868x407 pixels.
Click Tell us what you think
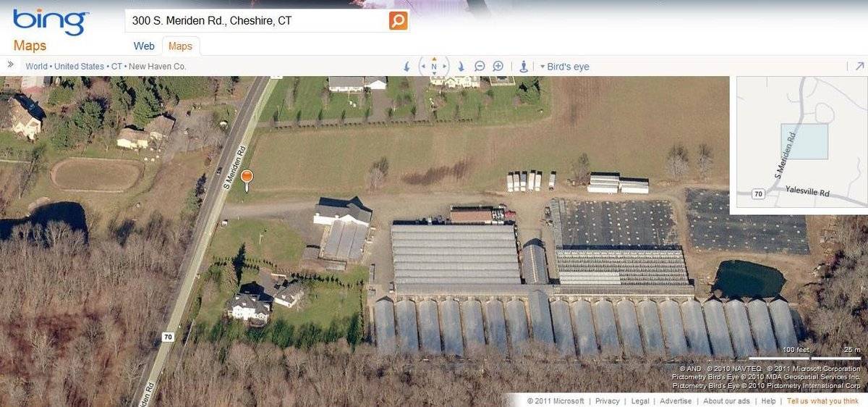[823, 401]
